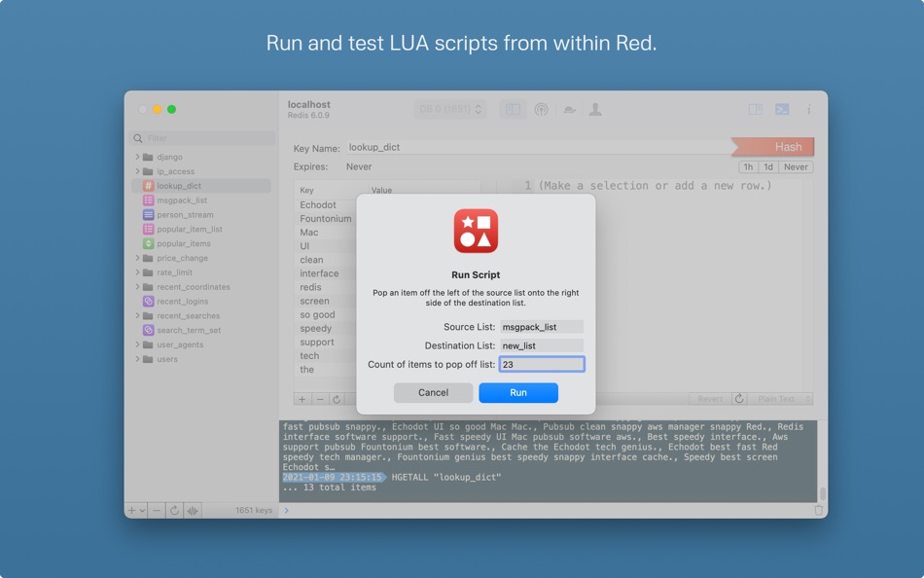Expand the recent_searches folder
924x578 pixels.
tap(137, 315)
